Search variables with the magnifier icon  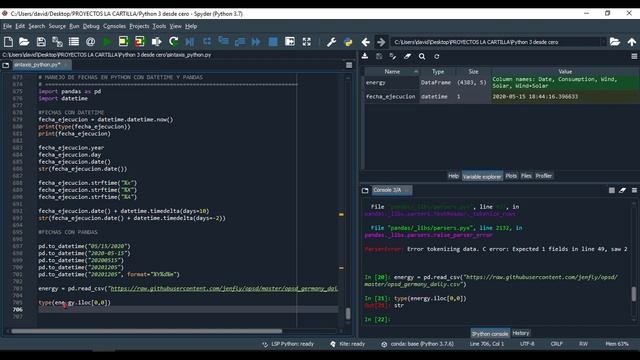422,56
